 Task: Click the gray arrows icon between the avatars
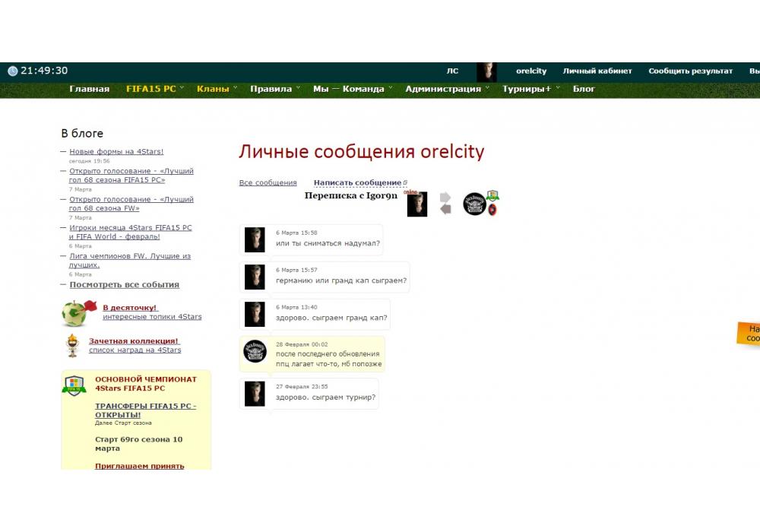[x=445, y=204]
